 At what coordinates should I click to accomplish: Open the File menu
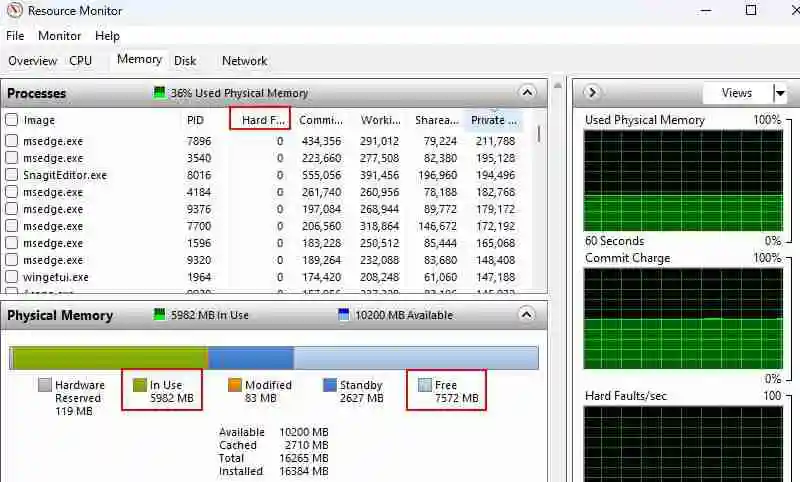point(15,36)
